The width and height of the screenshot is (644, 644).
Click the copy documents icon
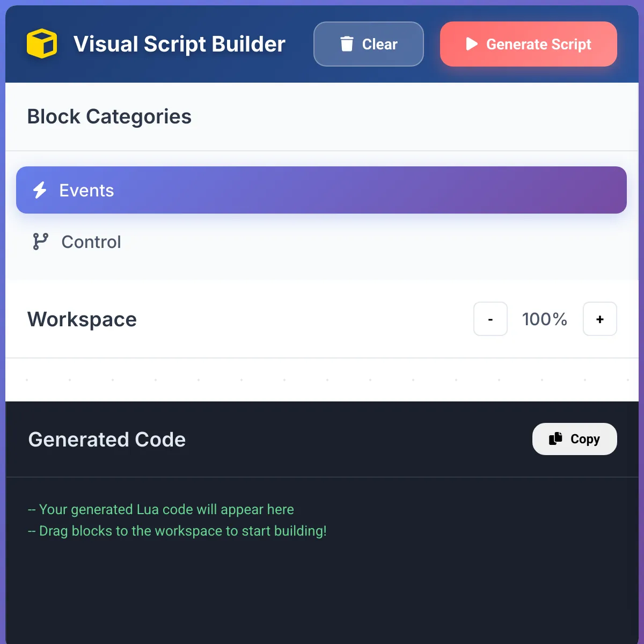coord(555,438)
